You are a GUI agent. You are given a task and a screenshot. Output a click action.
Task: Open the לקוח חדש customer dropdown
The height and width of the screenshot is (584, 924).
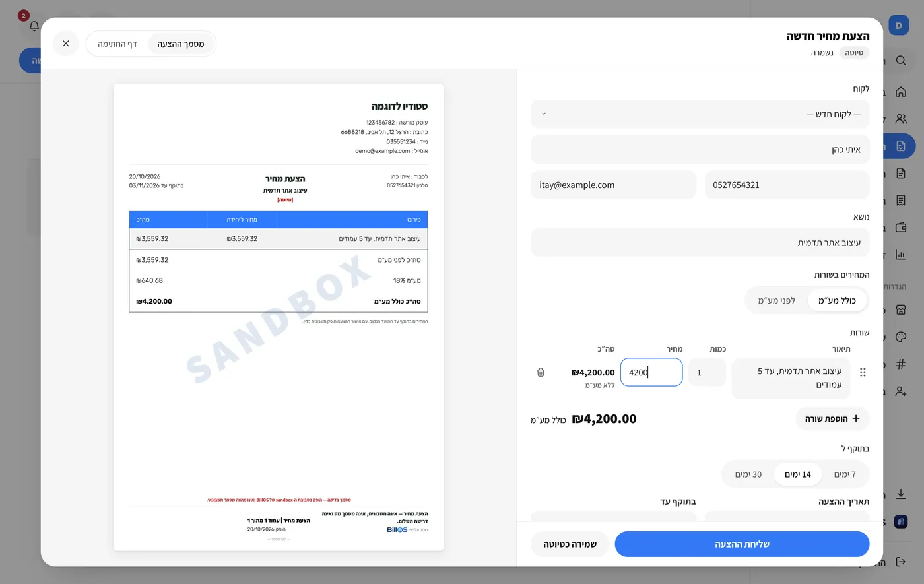700,114
